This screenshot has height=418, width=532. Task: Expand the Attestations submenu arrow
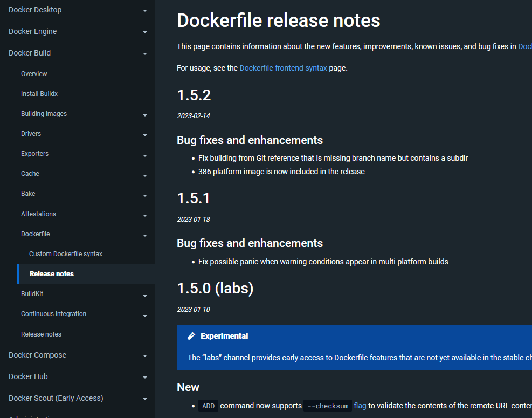(145, 215)
